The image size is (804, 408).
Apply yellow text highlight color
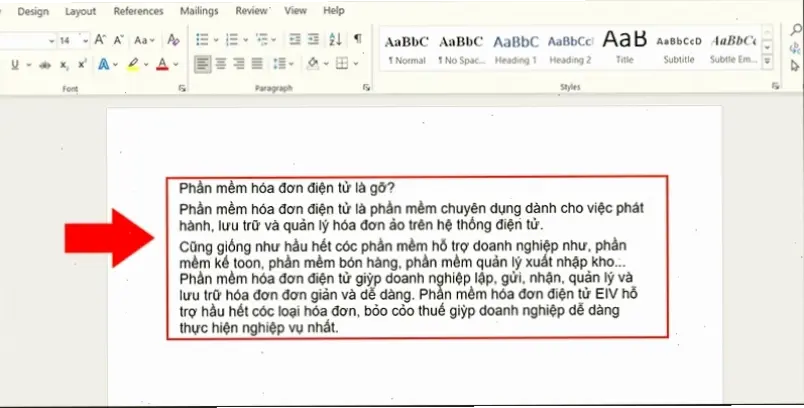[133, 65]
